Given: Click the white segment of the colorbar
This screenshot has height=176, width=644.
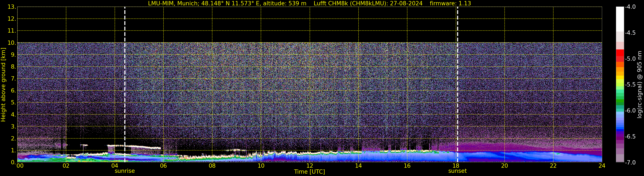Looking at the screenshot, I should [620, 19].
